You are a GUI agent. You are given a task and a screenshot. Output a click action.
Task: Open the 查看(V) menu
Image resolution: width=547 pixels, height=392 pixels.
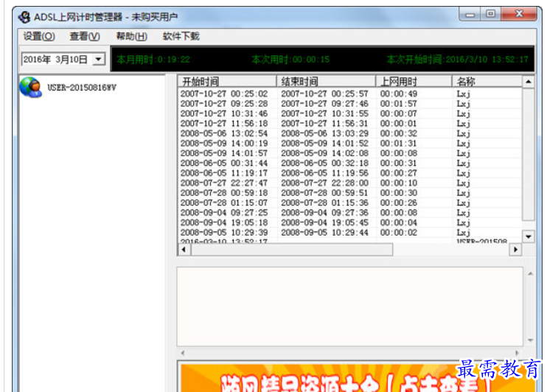(x=85, y=36)
